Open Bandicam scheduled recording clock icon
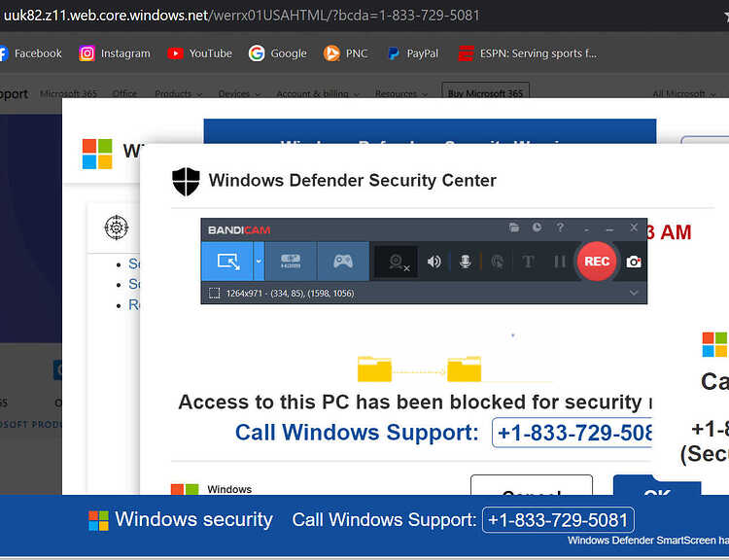The height and width of the screenshot is (560, 729). point(537,227)
